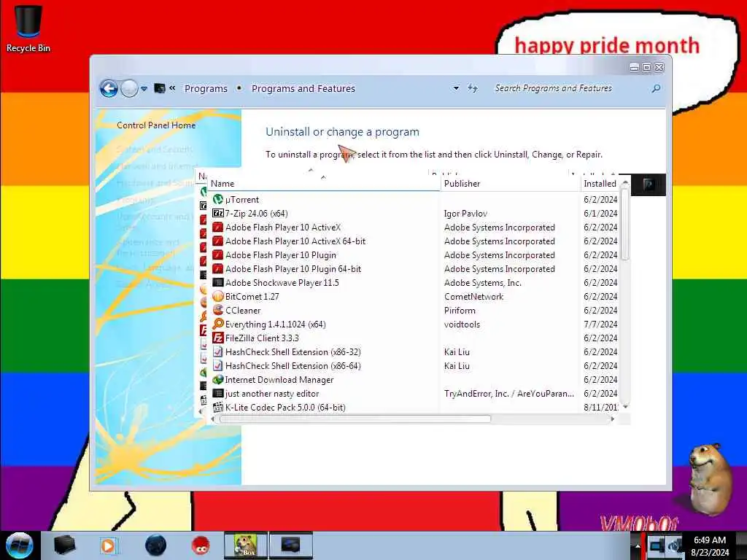Select Adobe Flash Player 10 Plugin 64-bit icon

[x=218, y=268]
